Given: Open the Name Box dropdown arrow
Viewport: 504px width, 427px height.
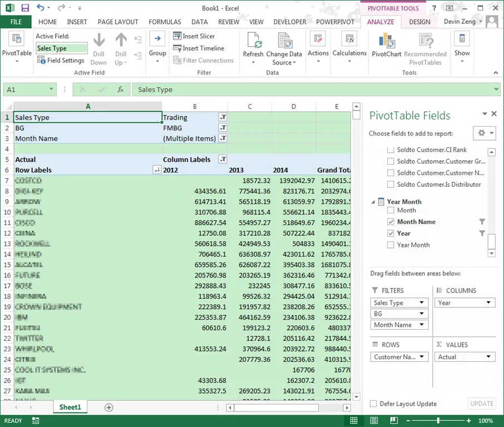Looking at the screenshot, I should tap(51, 89).
